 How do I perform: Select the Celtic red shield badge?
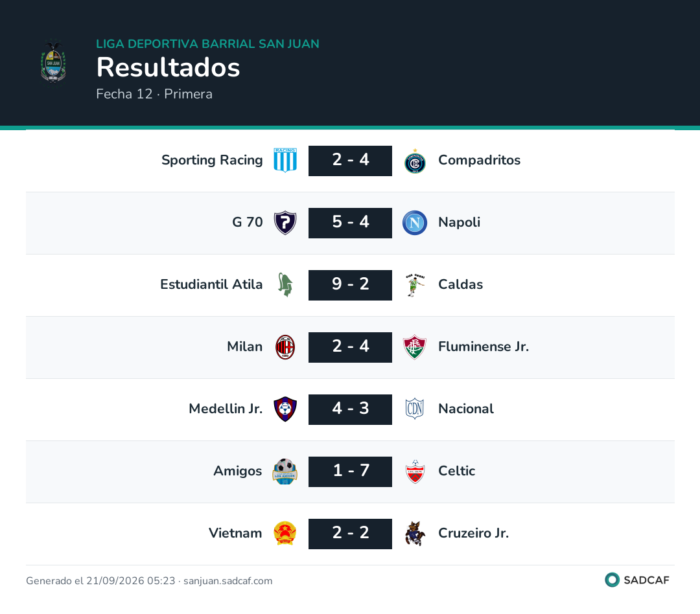pos(415,472)
